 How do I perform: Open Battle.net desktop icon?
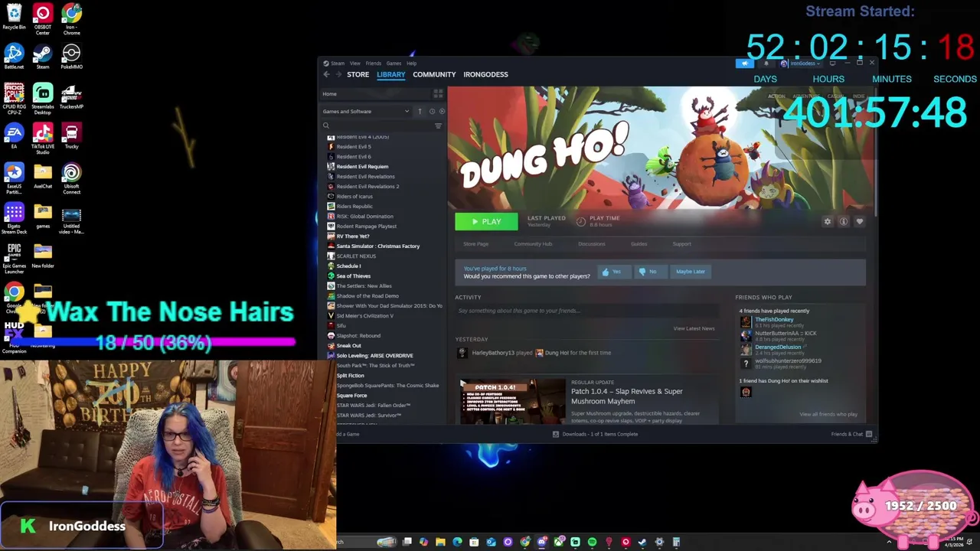coord(14,57)
